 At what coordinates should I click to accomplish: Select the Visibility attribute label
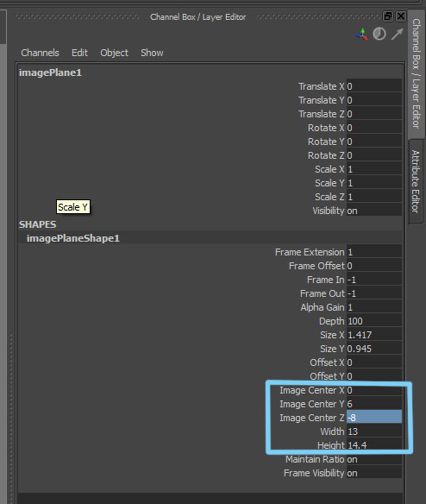[x=329, y=211]
